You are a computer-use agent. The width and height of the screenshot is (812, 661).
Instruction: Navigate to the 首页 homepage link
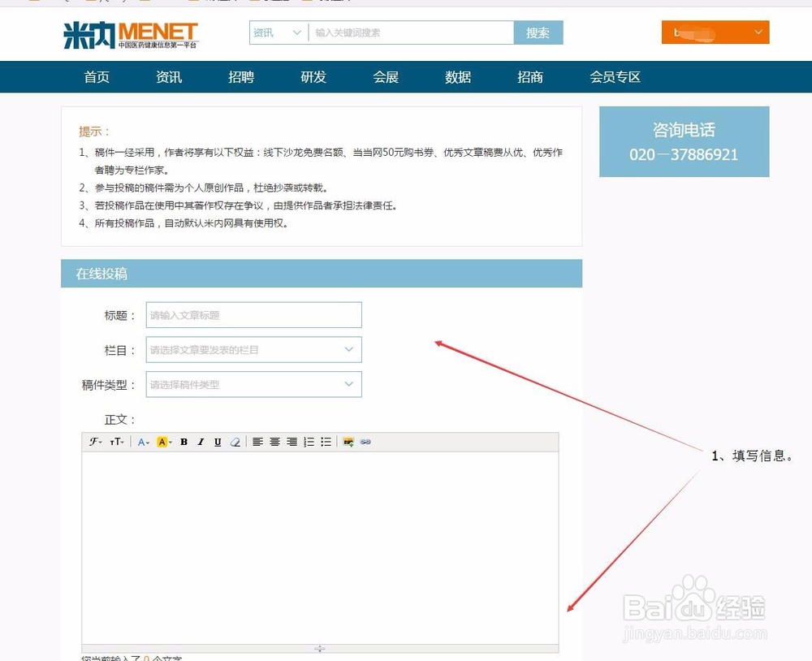(97, 76)
